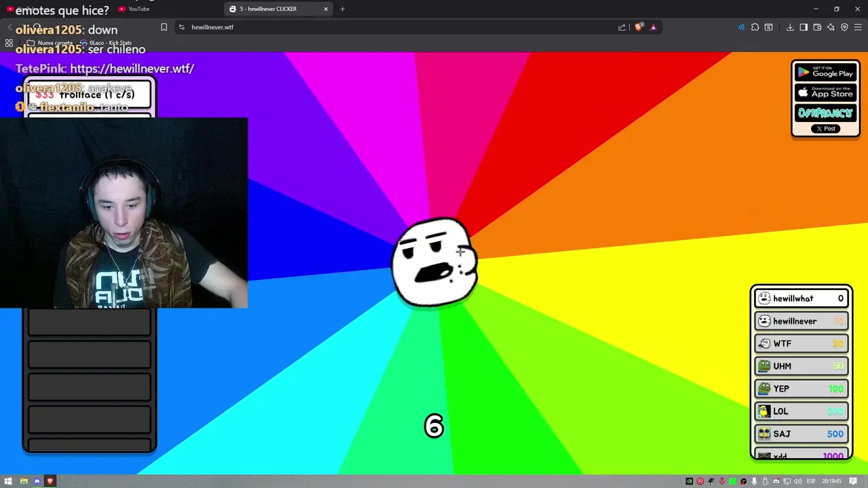Image resolution: width=868 pixels, height=488 pixels.
Task: Open the tab search icon
Action: 768,27
